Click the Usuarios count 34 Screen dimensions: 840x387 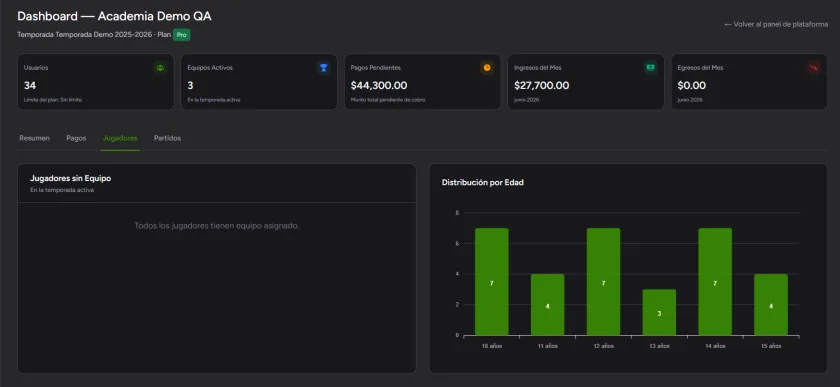30,86
